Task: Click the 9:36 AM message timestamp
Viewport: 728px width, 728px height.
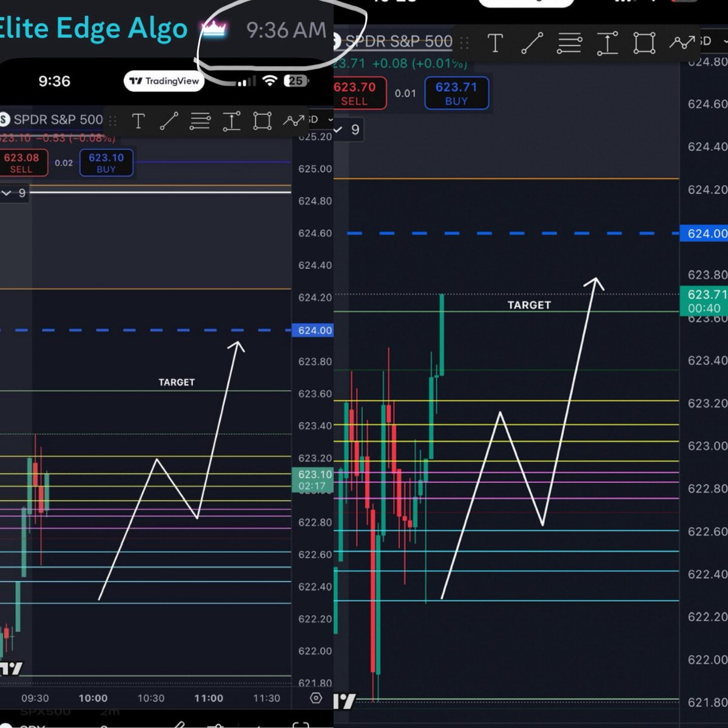Action: (286, 30)
